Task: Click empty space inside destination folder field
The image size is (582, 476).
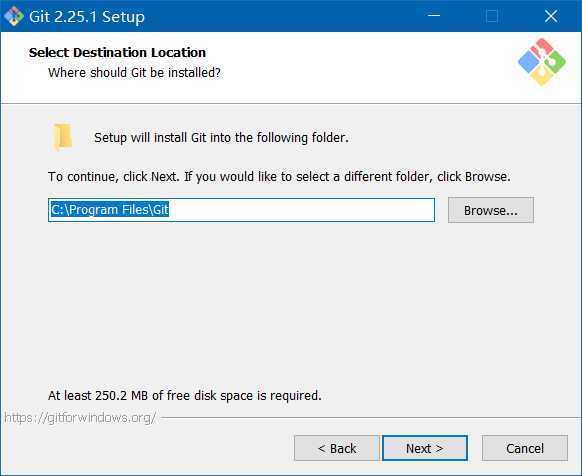Action: point(301,210)
